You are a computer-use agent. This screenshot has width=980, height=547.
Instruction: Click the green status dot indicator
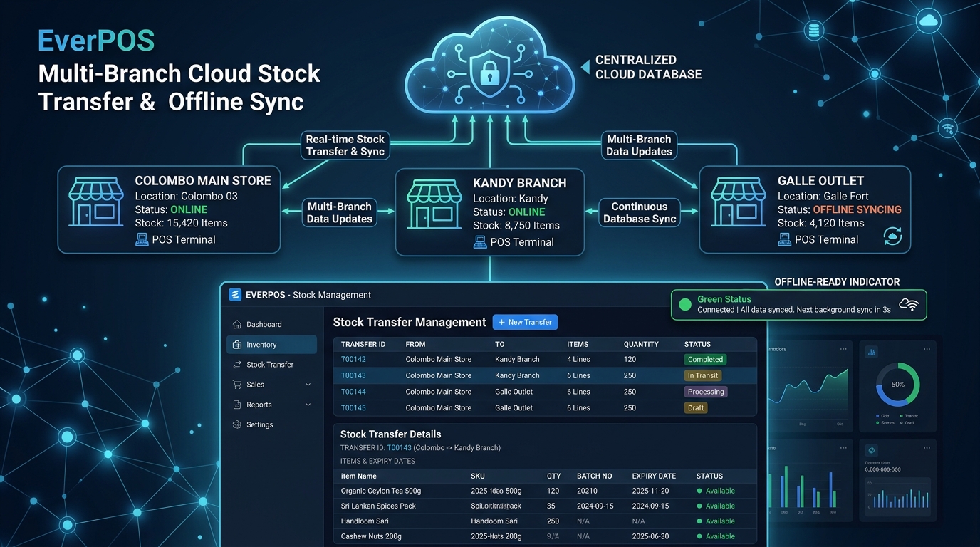point(685,305)
